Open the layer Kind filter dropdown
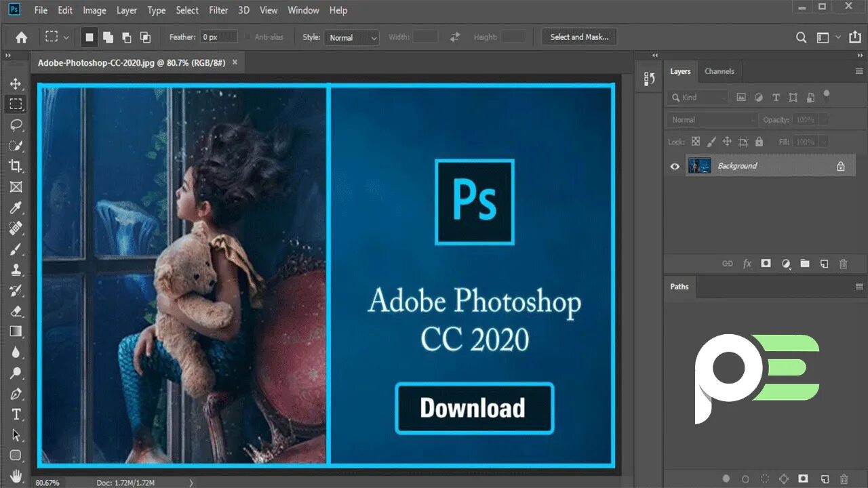Screen dimensions: 868x488 click(698, 98)
